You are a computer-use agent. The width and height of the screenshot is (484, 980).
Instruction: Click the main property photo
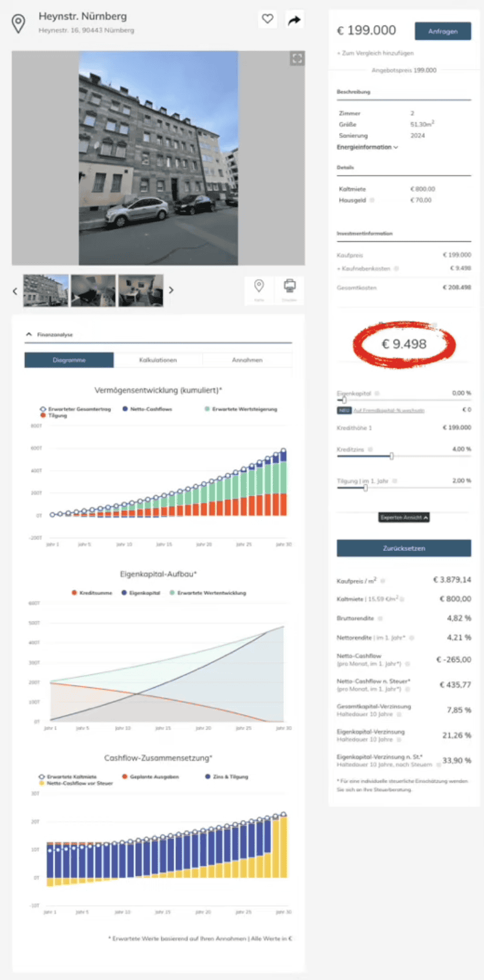click(158, 158)
